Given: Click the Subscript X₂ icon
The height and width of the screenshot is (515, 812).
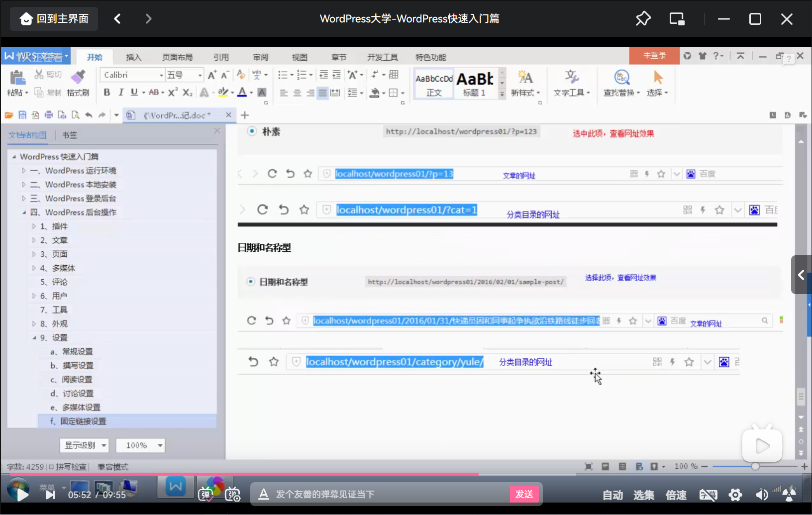Looking at the screenshot, I should point(187,92).
